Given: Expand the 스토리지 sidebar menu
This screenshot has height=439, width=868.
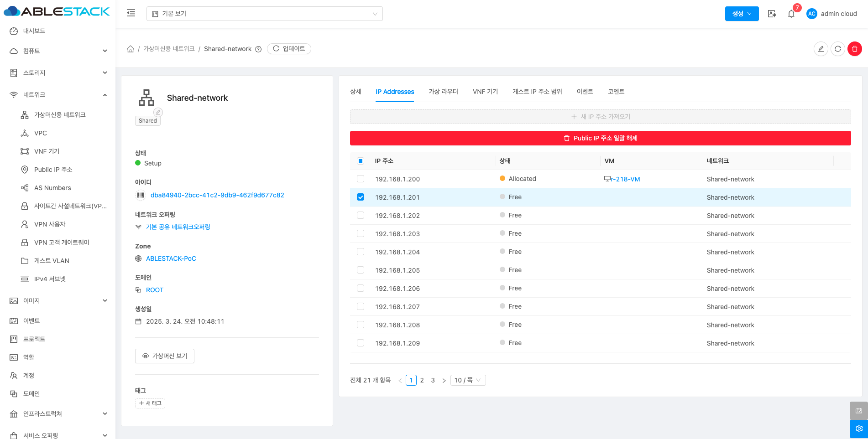Looking at the screenshot, I should [x=58, y=73].
